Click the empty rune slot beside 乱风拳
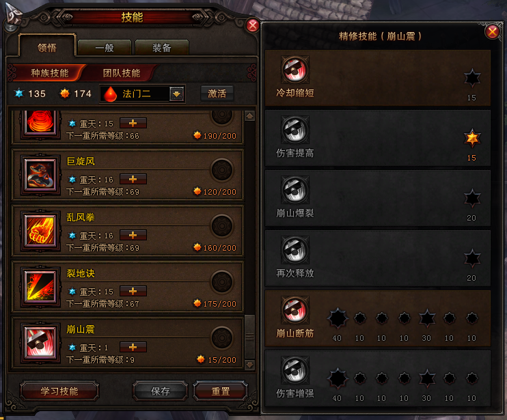The width and height of the screenshot is (507, 420). (x=222, y=226)
